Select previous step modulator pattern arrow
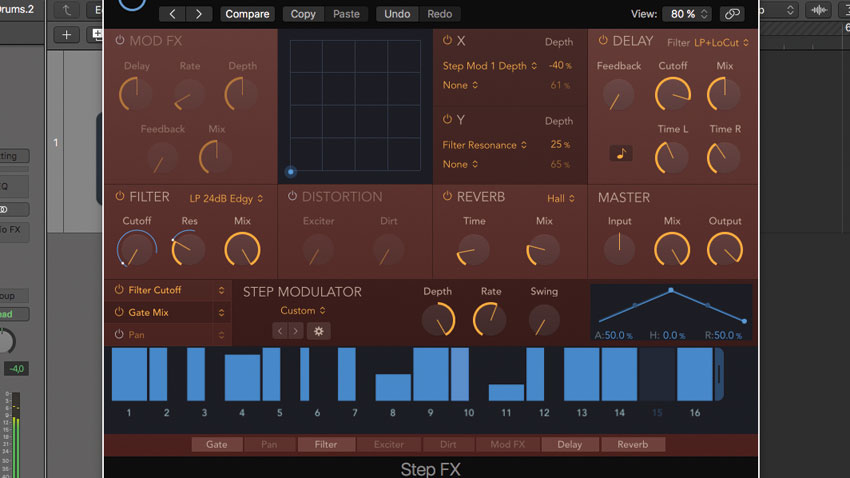The width and height of the screenshot is (850, 478). tap(280, 331)
